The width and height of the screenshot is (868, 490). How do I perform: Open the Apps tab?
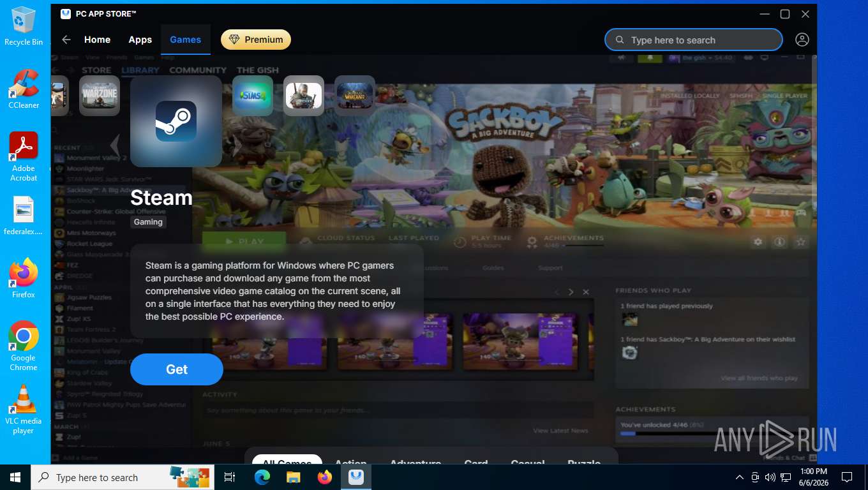[140, 40]
